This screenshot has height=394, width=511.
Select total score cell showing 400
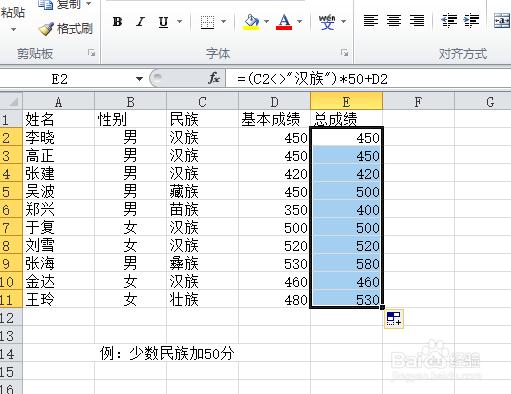(346, 209)
